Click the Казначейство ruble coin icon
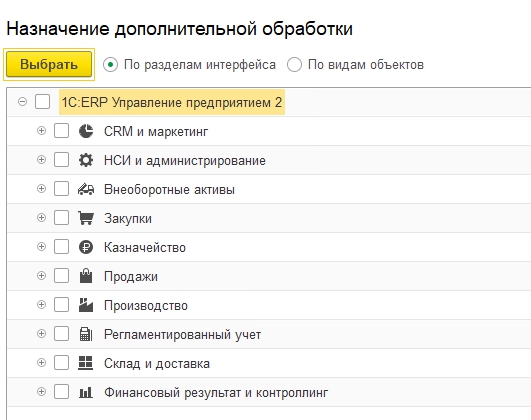The image size is (531, 420). pos(86,247)
